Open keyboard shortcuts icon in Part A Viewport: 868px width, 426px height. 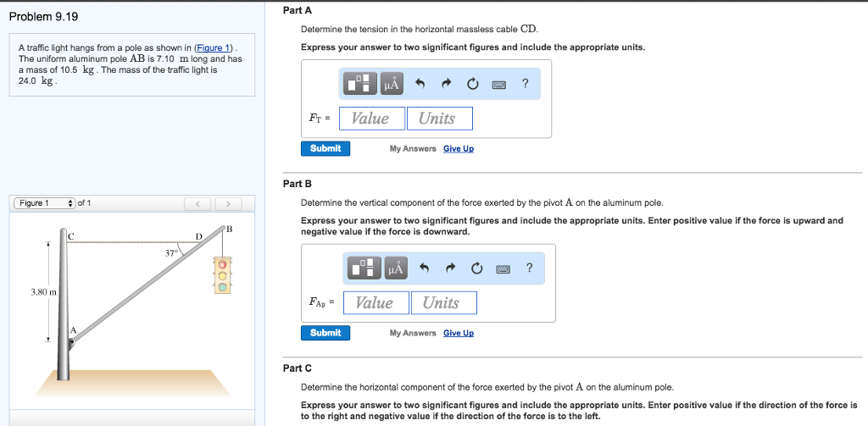[x=498, y=84]
